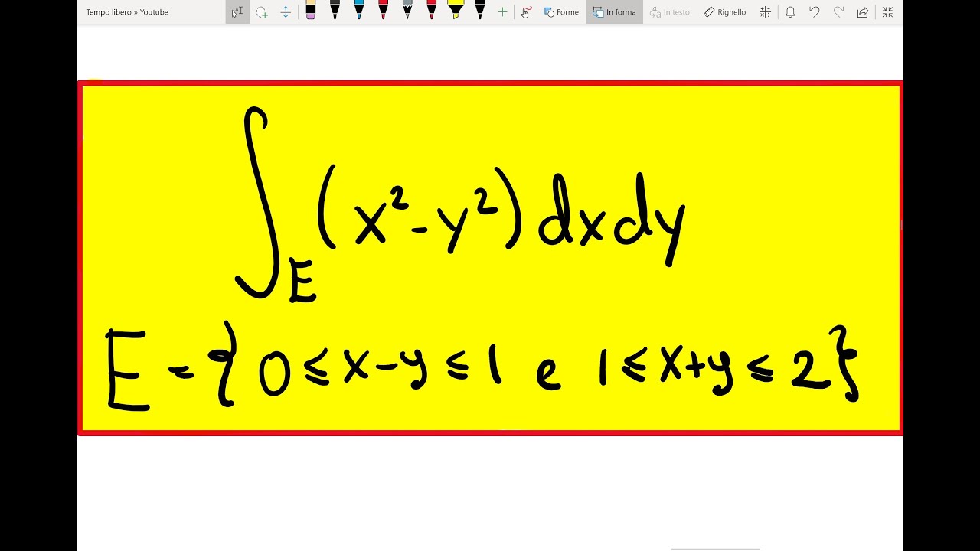980x551 pixels.
Task: Pick the red pen beside the blue pen
Action: click(384, 11)
